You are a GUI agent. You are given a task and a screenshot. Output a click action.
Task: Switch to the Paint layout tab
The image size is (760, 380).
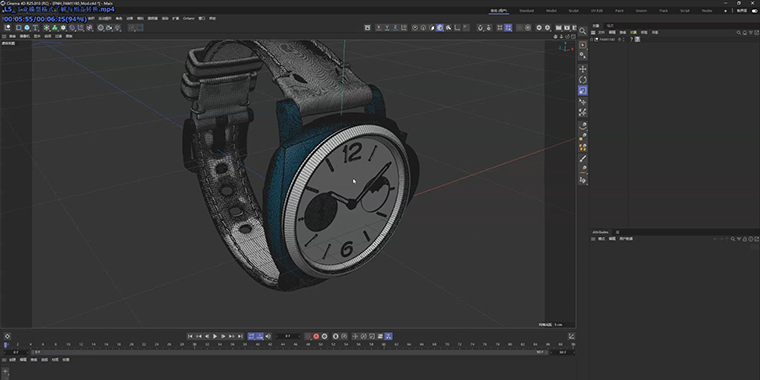click(619, 10)
